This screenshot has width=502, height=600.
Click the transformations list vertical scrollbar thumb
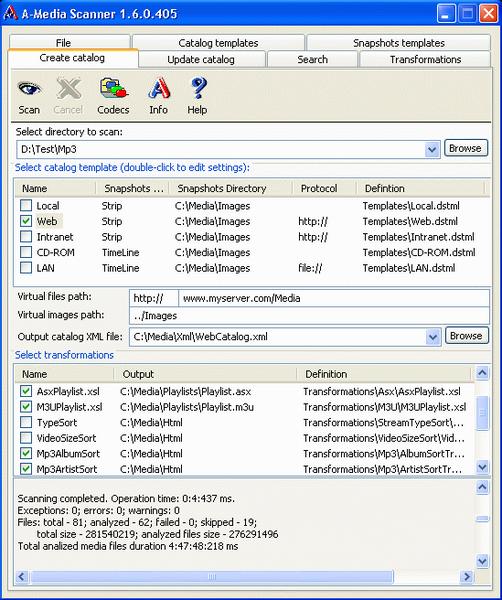pyautogui.click(x=482, y=413)
